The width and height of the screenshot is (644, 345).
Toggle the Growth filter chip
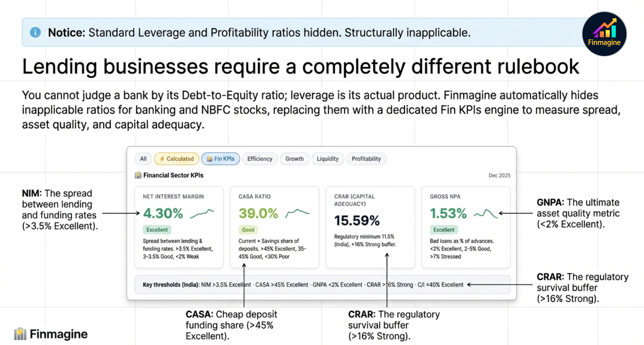tap(294, 159)
